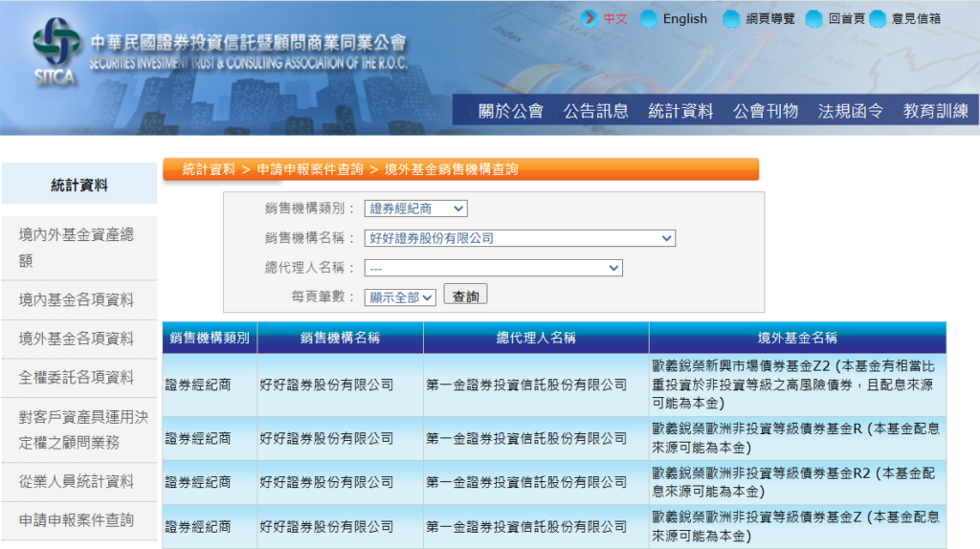Click 境外基金銷售機構查詢 in the breadcrumb
The image size is (980, 549).
pyautogui.click(x=452, y=169)
